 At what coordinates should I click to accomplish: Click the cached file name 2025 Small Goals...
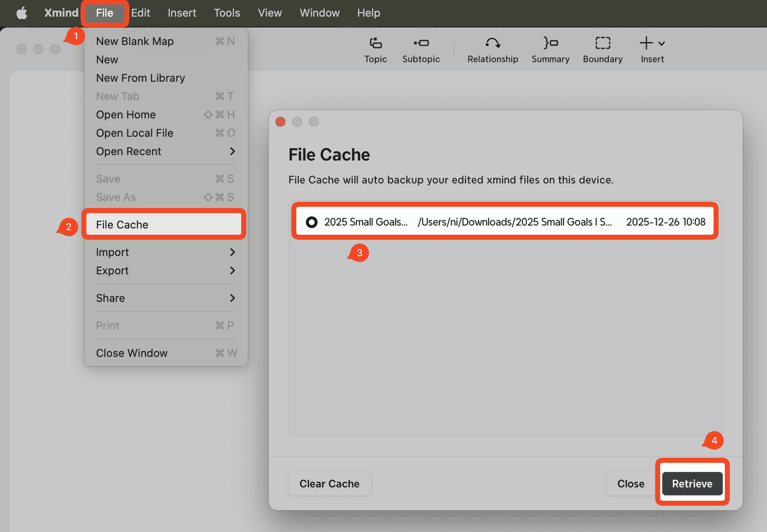366,222
